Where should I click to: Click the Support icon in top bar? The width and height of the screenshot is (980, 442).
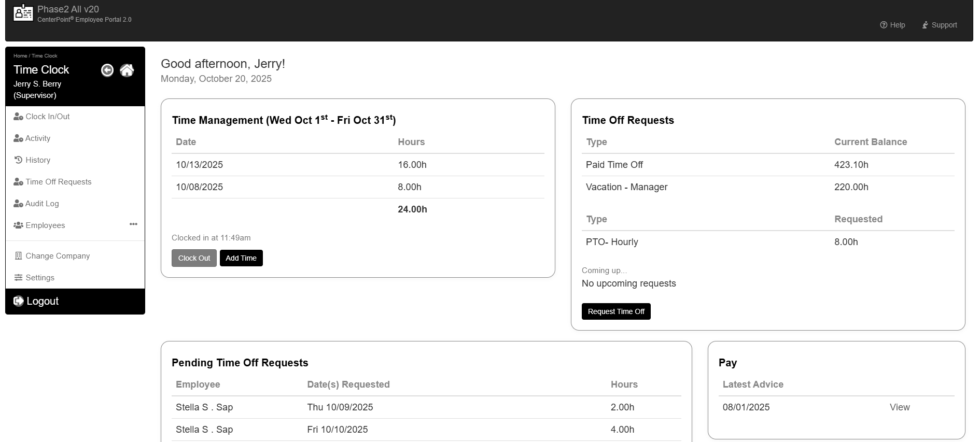pos(925,25)
